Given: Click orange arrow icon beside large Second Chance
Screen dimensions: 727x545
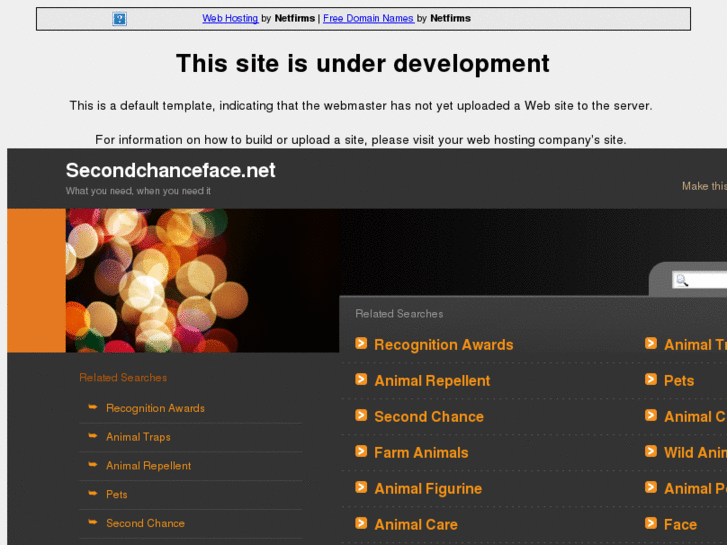Looking at the screenshot, I should [361, 415].
